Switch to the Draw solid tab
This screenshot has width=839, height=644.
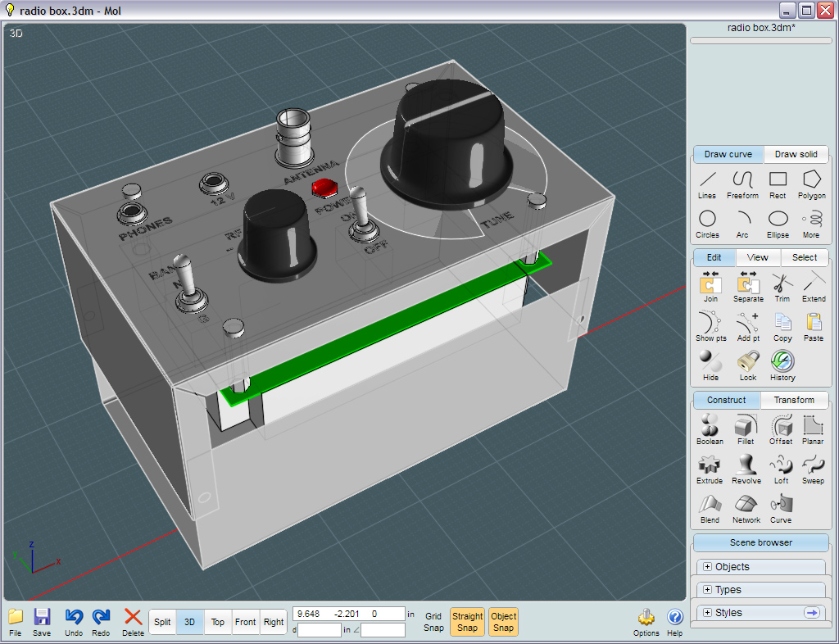[796, 155]
